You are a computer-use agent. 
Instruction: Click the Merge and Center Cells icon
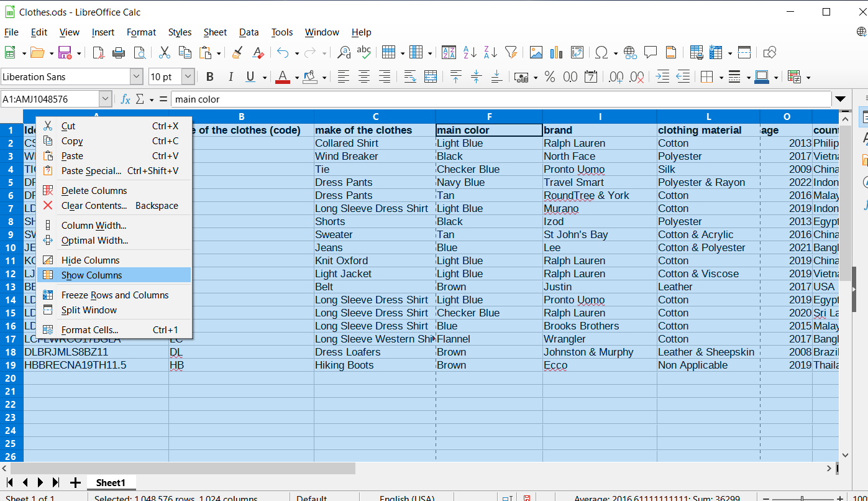click(x=431, y=77)
